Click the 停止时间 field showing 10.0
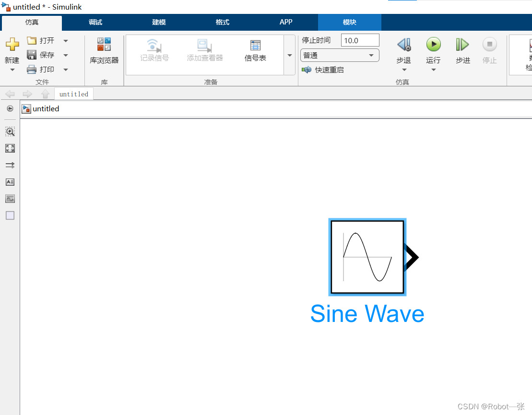532x415 pixels. pos(360,40)
